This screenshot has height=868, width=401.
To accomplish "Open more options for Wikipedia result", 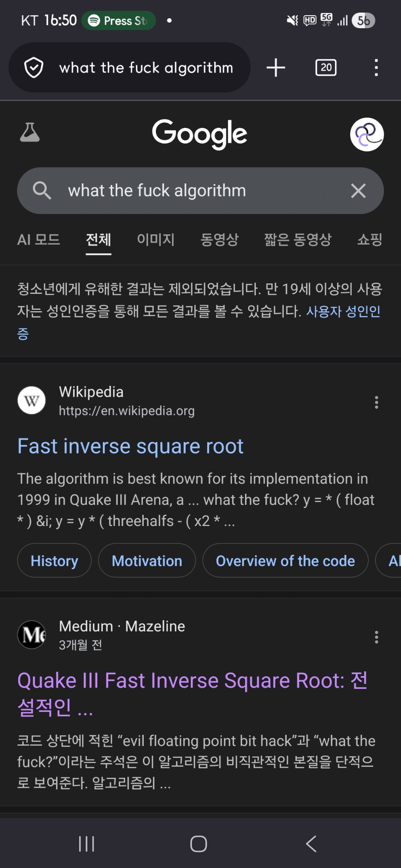I will [x=376, y=402].
